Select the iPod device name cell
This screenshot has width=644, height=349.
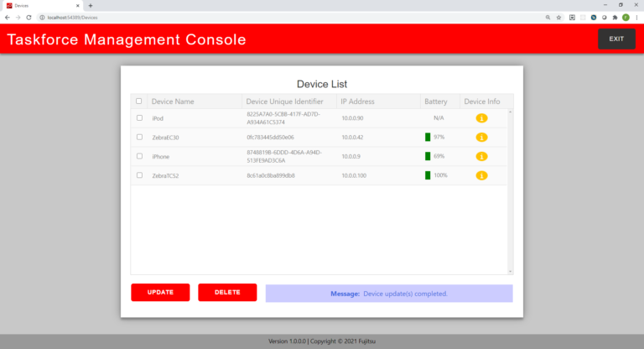(x=158, y=118)
